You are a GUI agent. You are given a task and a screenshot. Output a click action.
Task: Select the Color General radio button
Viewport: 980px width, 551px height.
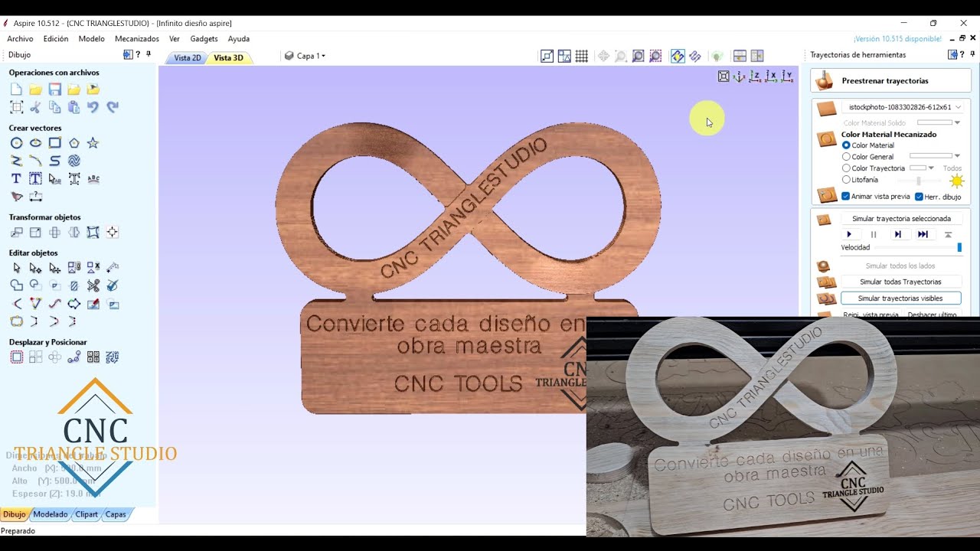tap(846, 157)
